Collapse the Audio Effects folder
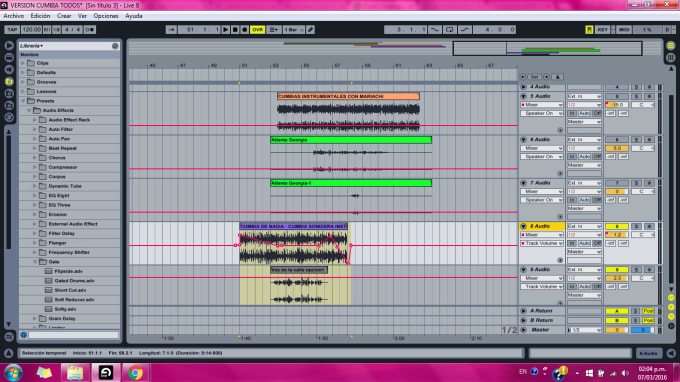This screenshot has width=680, height=382. coord(29,111)
